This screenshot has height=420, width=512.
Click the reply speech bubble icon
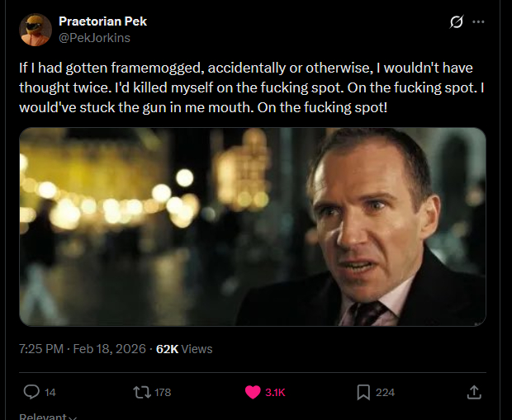[31, 392]
